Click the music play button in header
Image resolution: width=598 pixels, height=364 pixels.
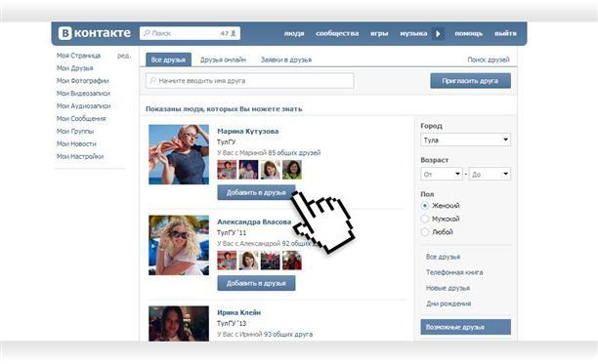point(438,33)
